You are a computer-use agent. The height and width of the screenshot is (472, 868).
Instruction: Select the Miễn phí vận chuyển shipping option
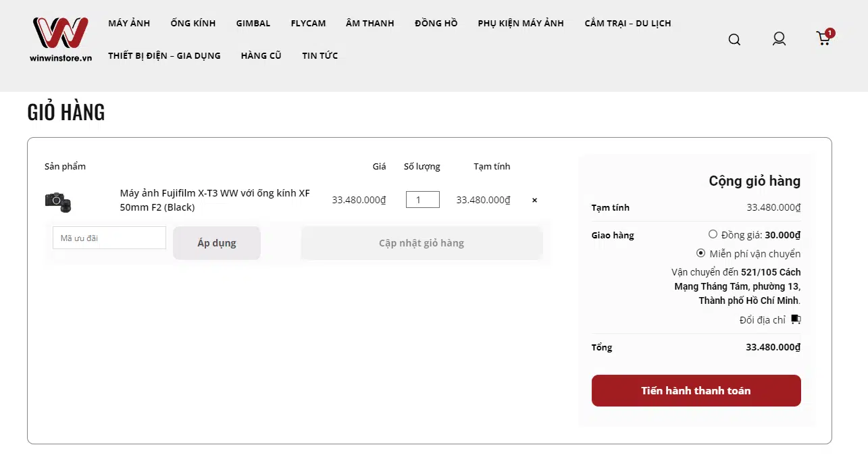700,253
